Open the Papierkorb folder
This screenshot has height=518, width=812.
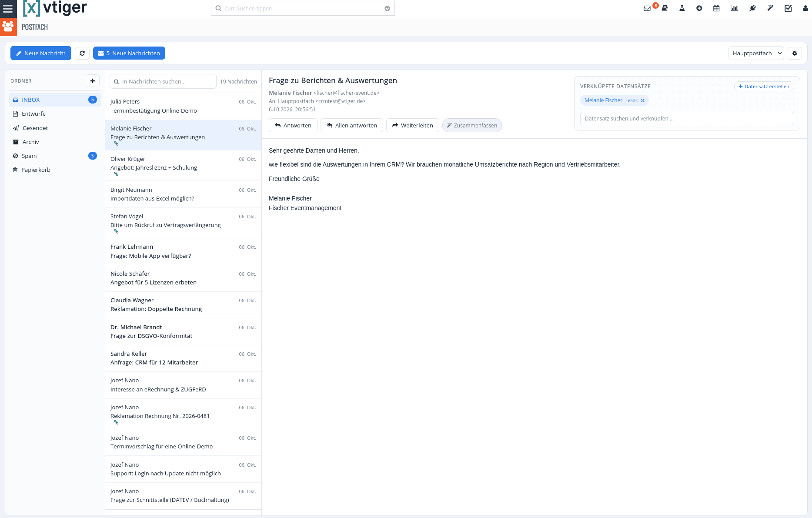pos(55,170)
